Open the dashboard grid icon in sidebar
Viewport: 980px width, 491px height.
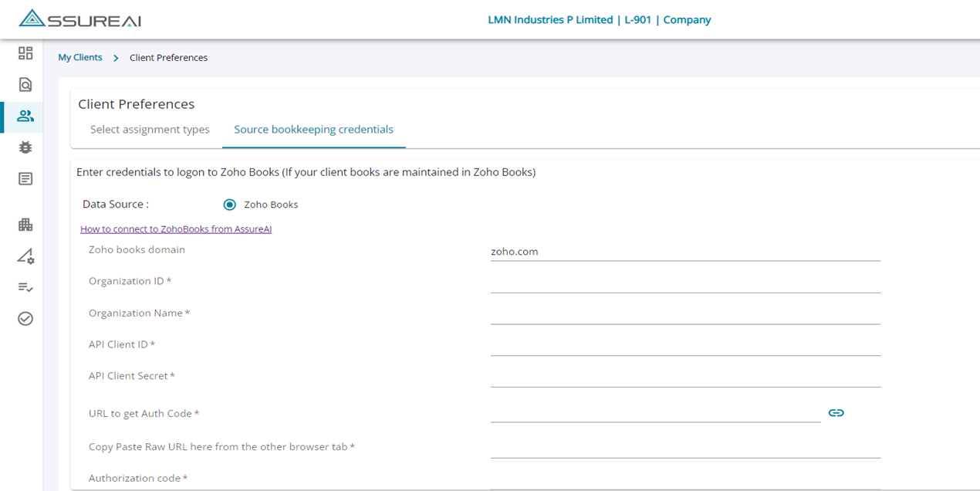(x=25, y=53)
